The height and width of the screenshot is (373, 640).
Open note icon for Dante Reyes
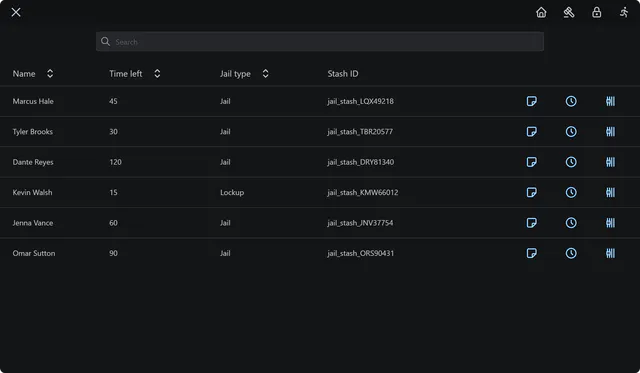(531, 162)
